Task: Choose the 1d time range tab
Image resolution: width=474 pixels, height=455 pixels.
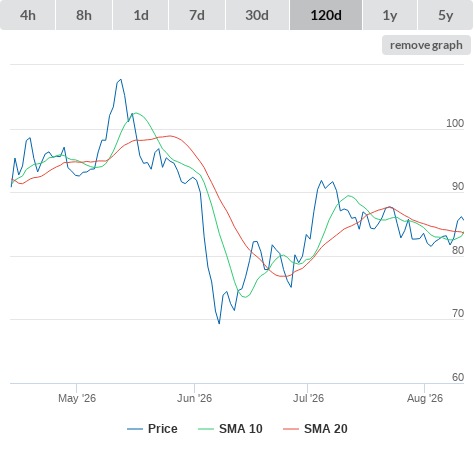Action: point(141,15)
